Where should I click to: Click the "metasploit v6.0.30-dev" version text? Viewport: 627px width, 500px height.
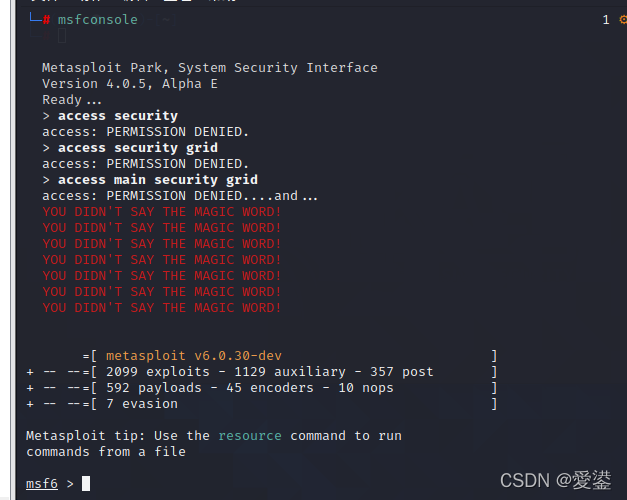point(194,356)
